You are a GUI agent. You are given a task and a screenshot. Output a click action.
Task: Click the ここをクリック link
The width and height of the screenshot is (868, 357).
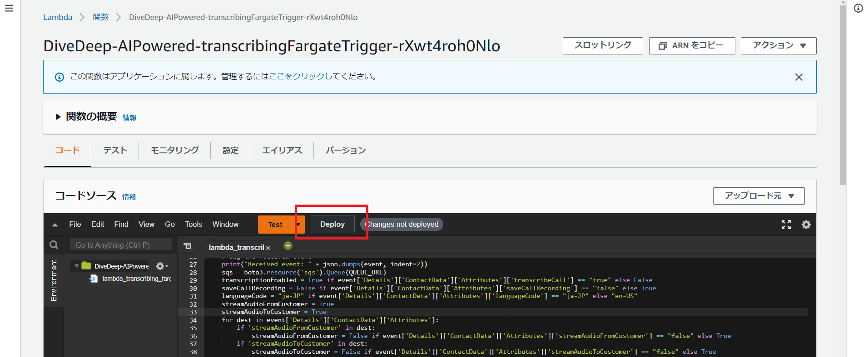tap(297, 76)
